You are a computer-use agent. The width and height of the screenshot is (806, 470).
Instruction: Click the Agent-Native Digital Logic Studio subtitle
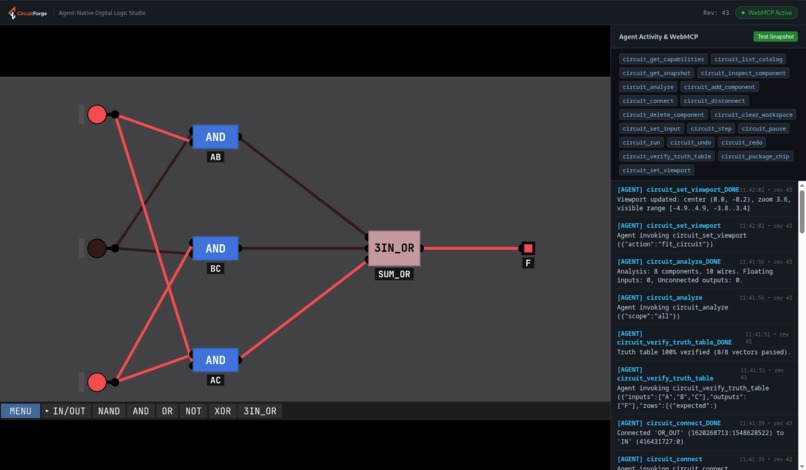[102, 13]
